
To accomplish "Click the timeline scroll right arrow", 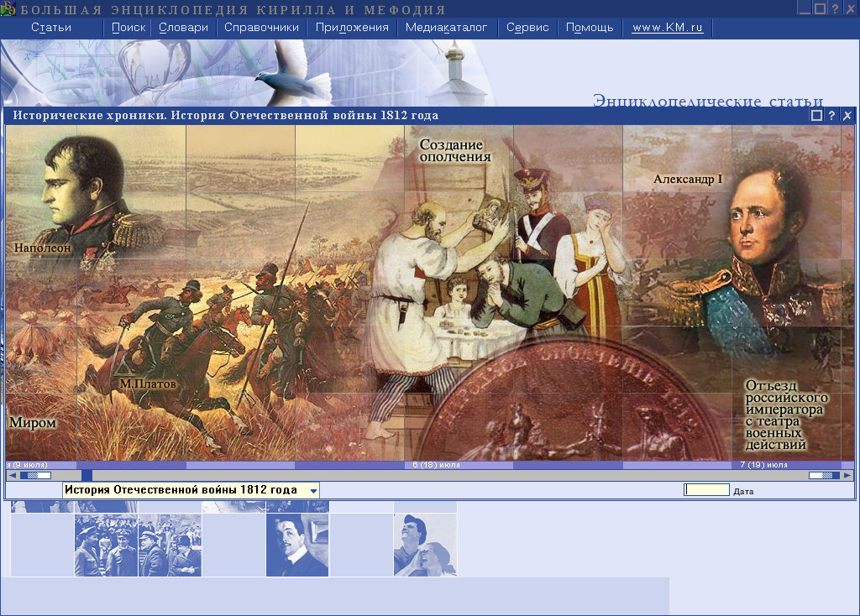I will click(x=847, y=475).
